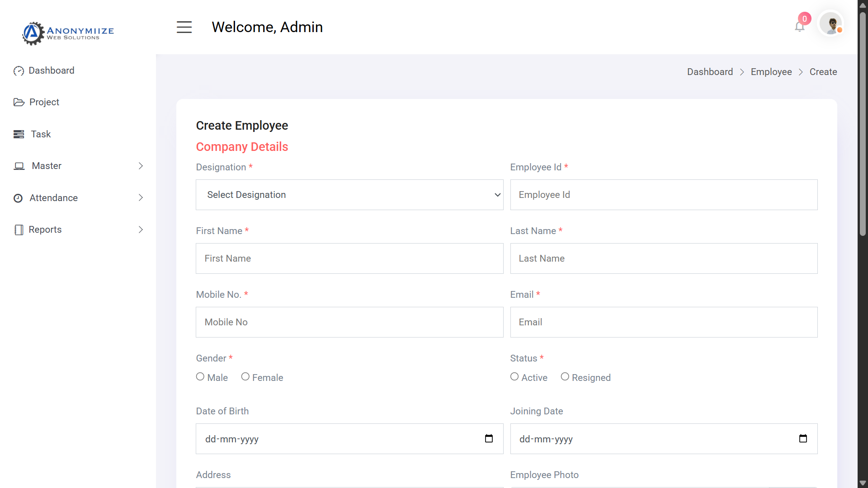The height and width of the screenshot is (488, 868).
Task: Expand the Master submenu chevron
Action: point(141,166)
